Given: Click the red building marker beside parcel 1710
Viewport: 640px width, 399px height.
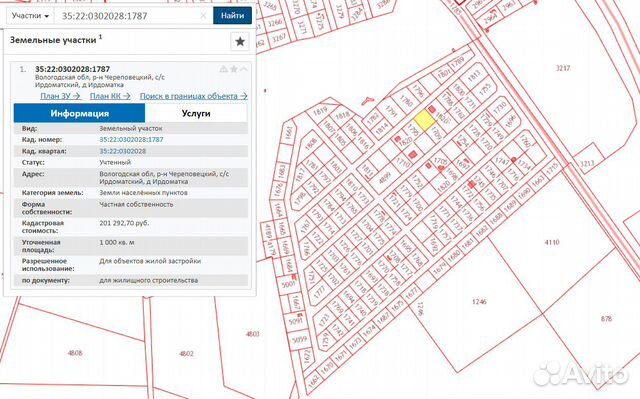Looking at the screenshot, I should coord(413,154).
